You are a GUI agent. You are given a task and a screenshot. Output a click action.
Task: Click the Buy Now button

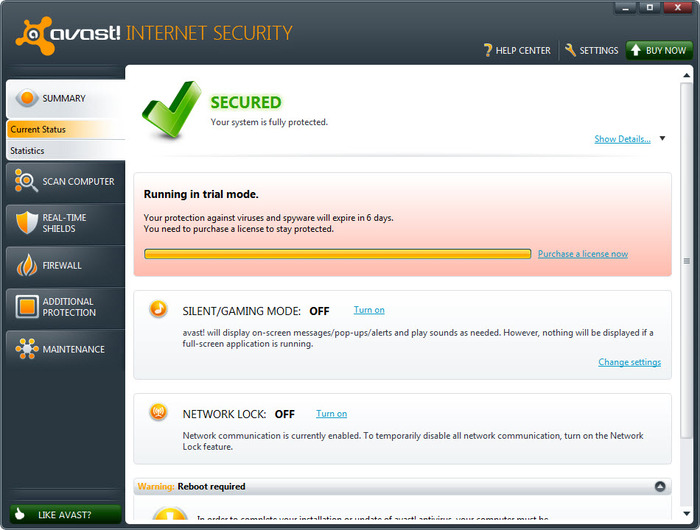(658, 50)
